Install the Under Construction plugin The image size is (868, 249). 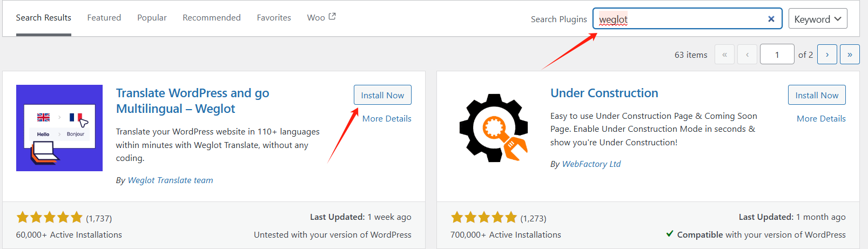pos(817,95)
